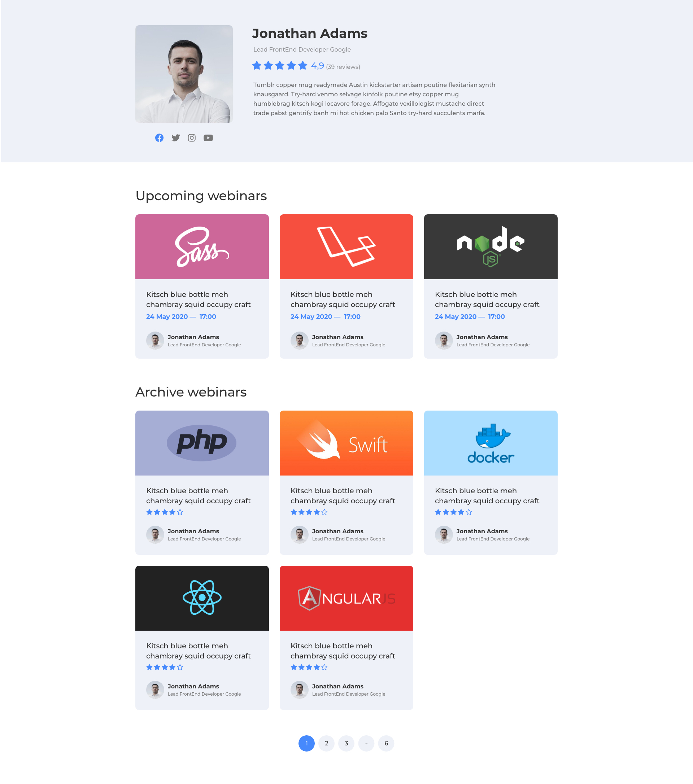This screenshot has height=784, width=693.
Task: Select the React archive webinar thumbnail
Action: pos(202,598)
